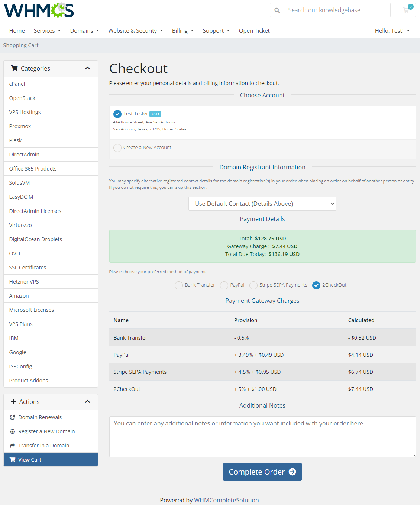420x505 pixels.
Task: Click the refresh icon beside Domain Renewals
Action: point(12,417)
